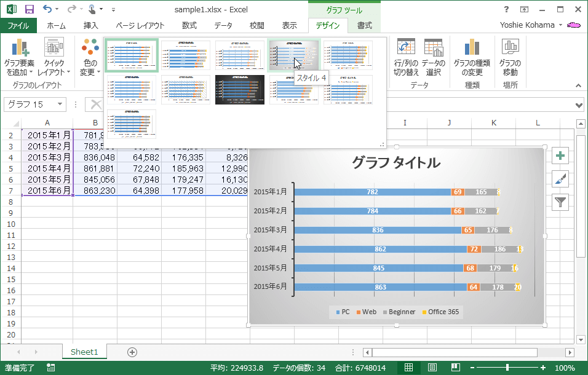
Task: Click cell with value 863,230
Action: (95, 191)
